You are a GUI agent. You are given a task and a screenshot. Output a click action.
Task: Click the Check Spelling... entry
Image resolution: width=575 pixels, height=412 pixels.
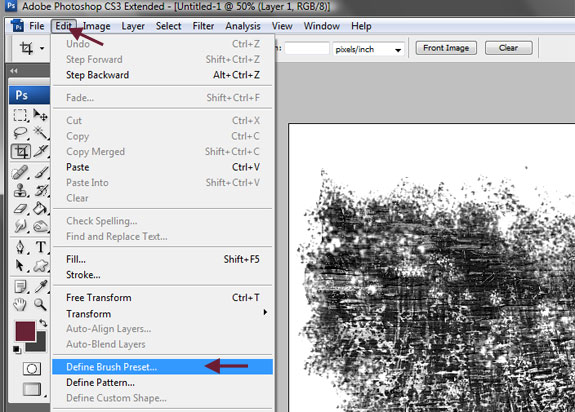(163, 221)
